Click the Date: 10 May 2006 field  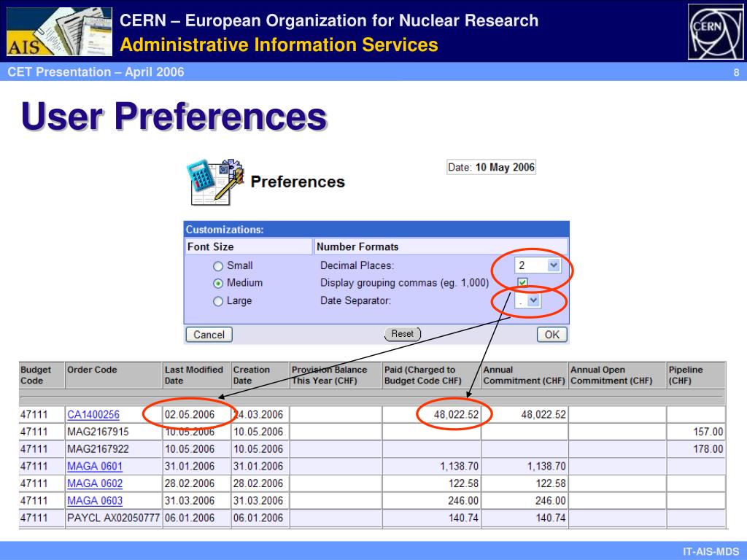coord(491,167)
